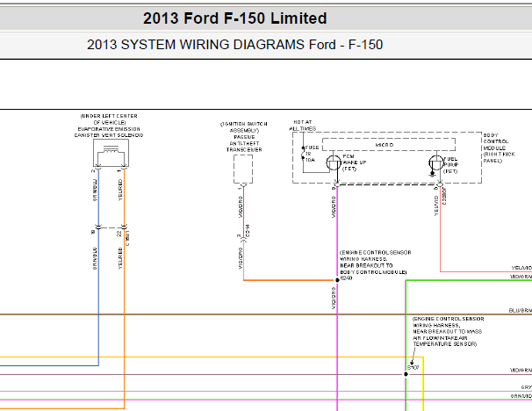Image resolution: width=532 pixels, height=411 pixels.
Task: Click the 'HOT AT ALL TIMES' label
Action: click(303, 126)
